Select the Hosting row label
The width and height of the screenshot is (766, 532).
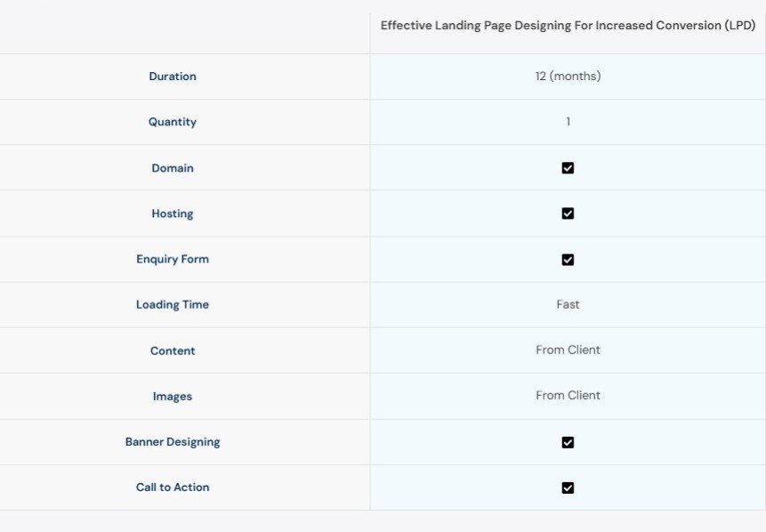(173, 214)
